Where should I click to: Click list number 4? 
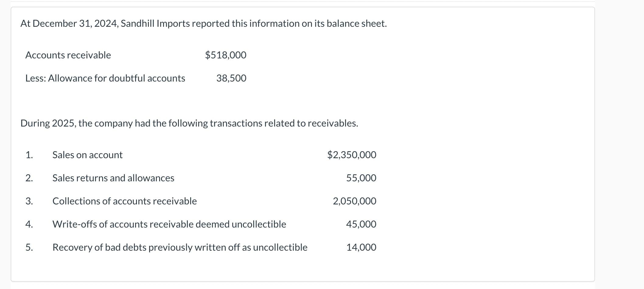click(x=29, y=224)
